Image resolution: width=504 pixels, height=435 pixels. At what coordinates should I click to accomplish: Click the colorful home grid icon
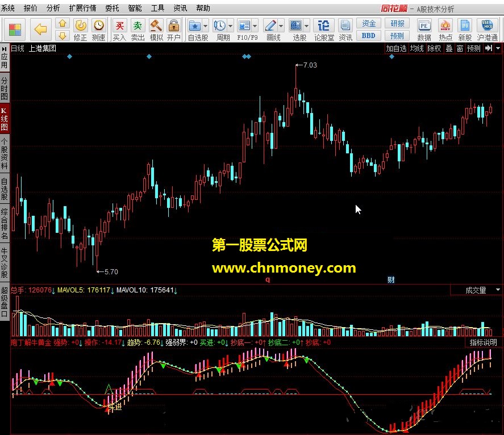coord(15,30)
